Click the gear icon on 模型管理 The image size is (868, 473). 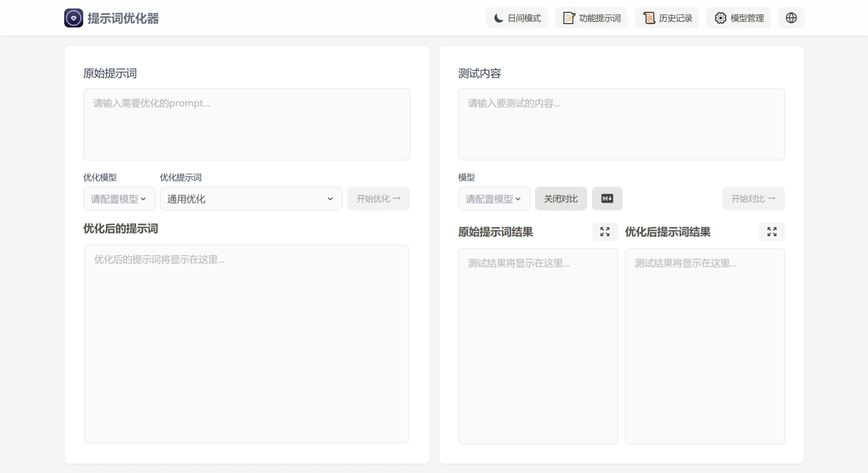pyautogui.click(x=720, y=18)
